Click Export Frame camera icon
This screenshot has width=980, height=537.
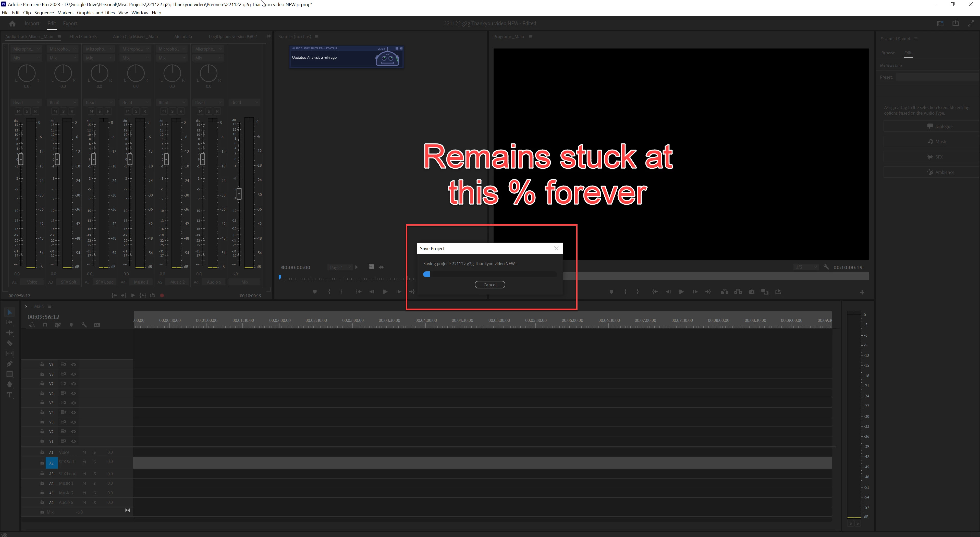[x=751, y=292]
